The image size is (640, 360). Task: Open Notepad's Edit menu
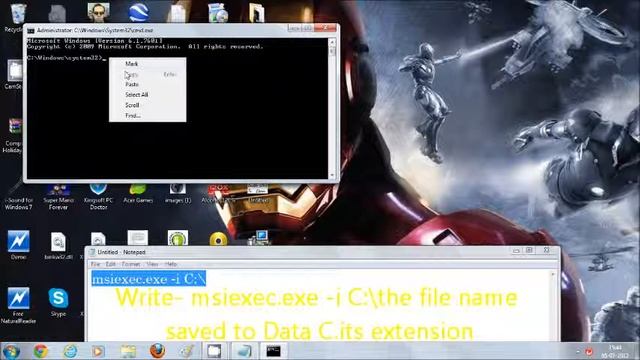pyautogui.click(x=111, y=264)
